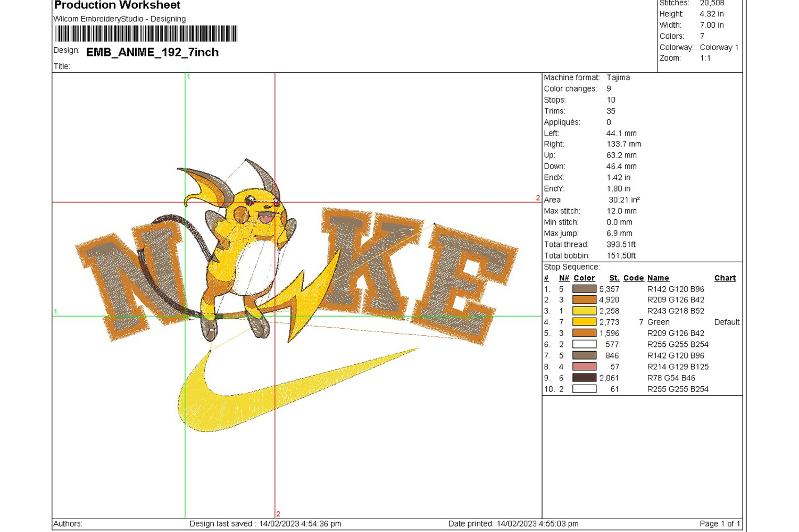
Task: Click the "Color changes:" label
Action: [570, 89]
